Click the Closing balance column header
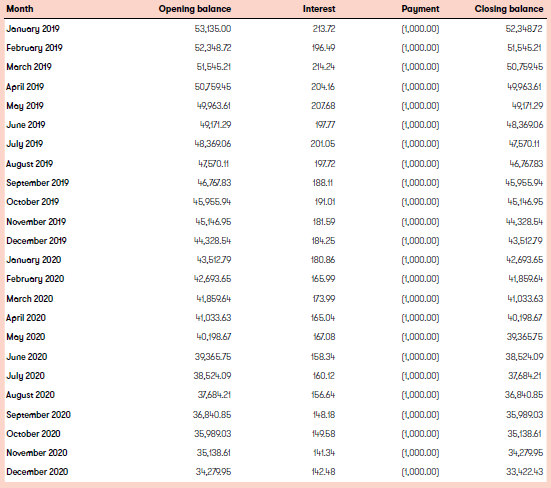The width and height of the screenshot is (551, 488). [x=509, y=9]
